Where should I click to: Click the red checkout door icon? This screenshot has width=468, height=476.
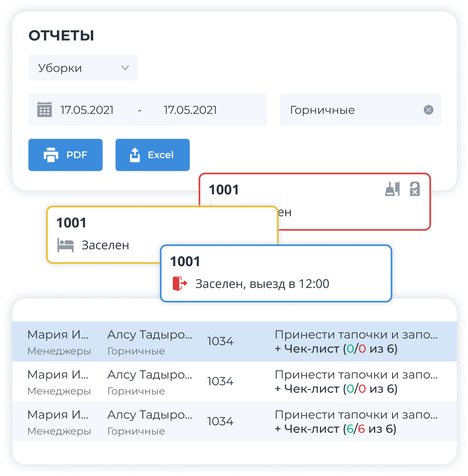[180, 283]
